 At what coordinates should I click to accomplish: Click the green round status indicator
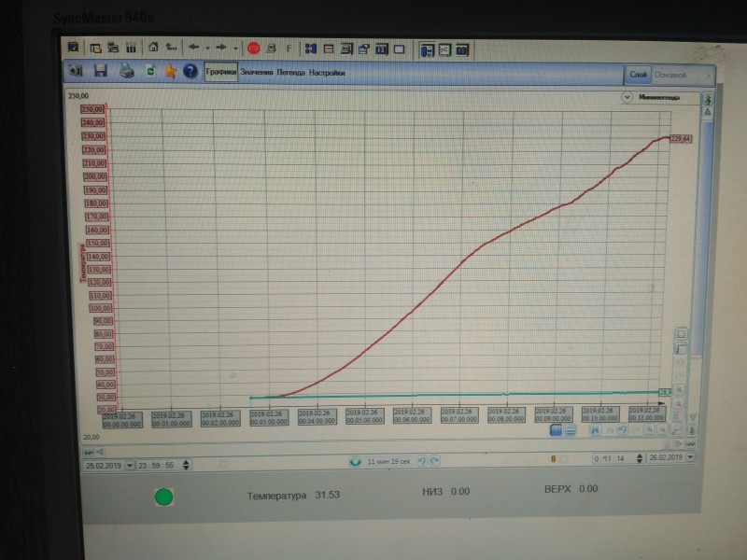163,496
